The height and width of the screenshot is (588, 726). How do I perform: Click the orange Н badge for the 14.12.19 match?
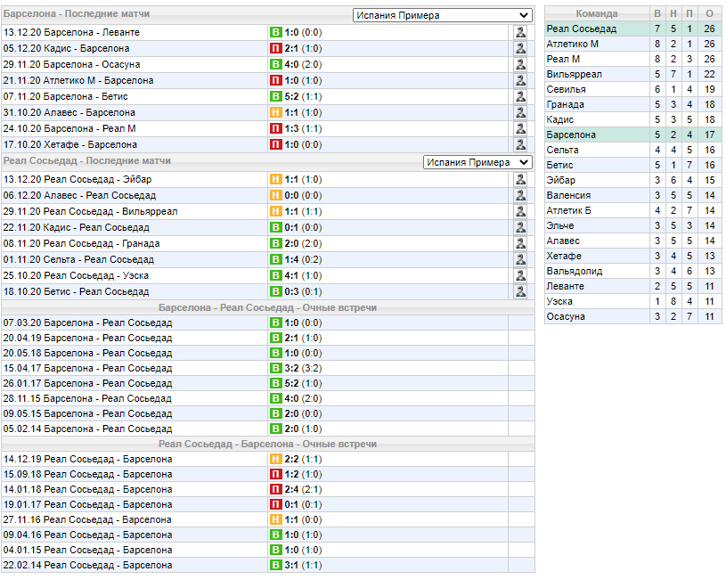[x=276, y=460]
